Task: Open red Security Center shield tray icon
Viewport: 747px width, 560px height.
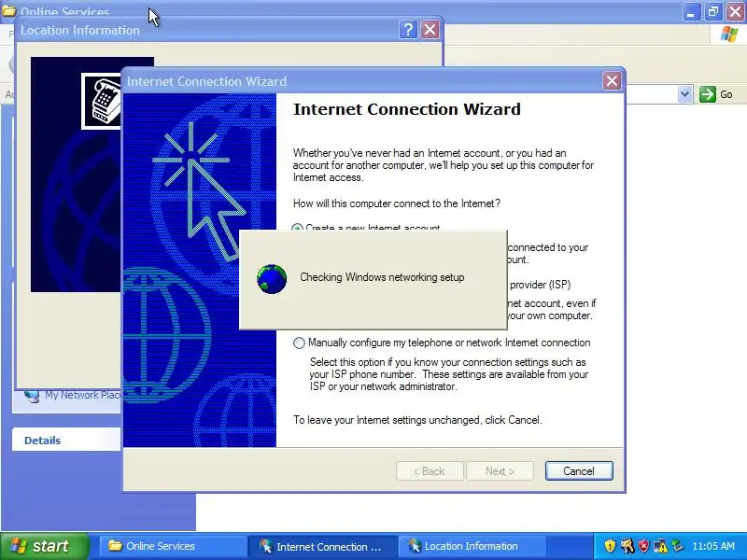Action: (x=643, y=546)
